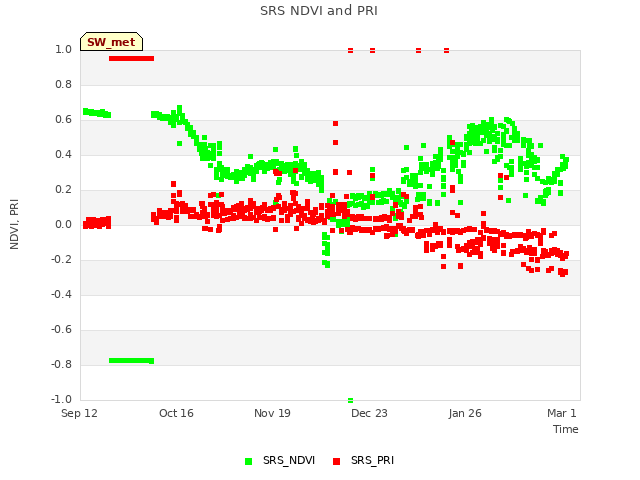Screen dimensions: 640x480
Task: Click the green flat bar near -0.8
Action: pos(131,360)
